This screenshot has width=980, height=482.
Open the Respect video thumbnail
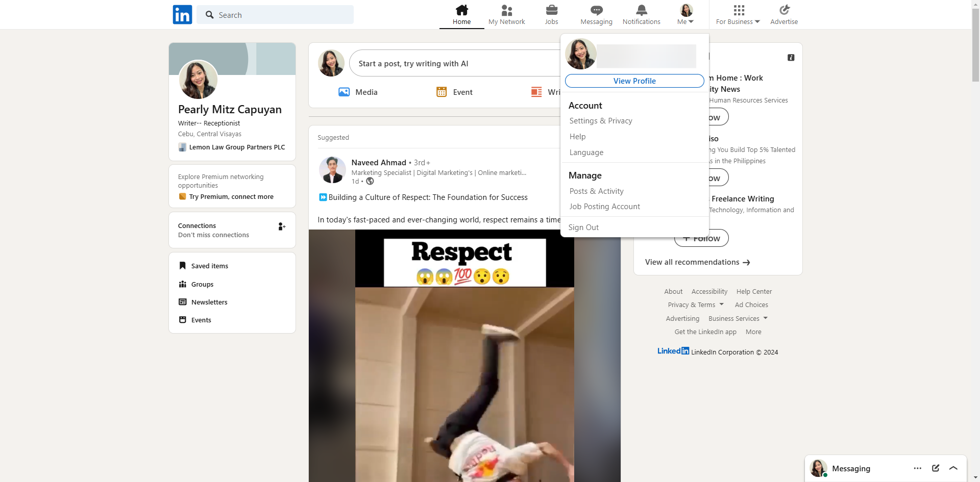coord(464,356)
